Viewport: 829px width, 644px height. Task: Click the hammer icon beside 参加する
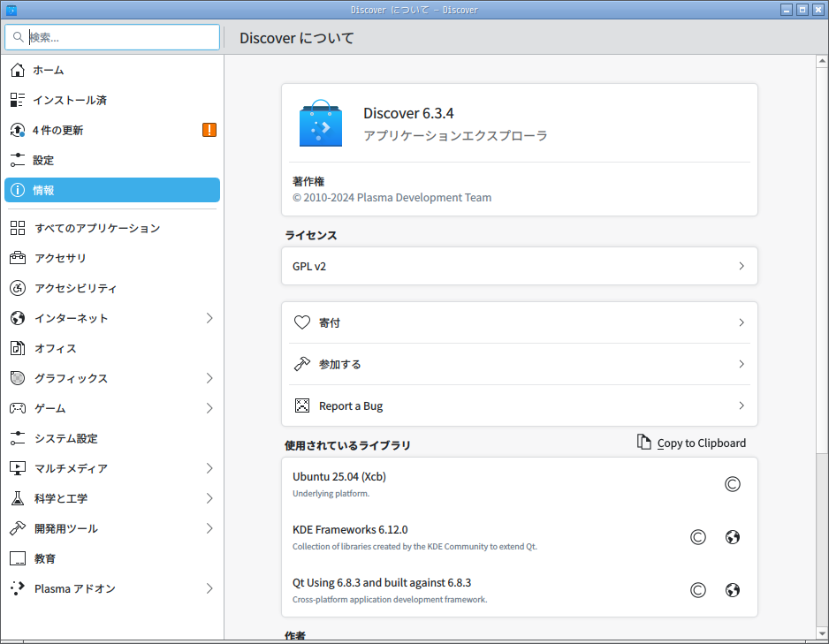302,364
